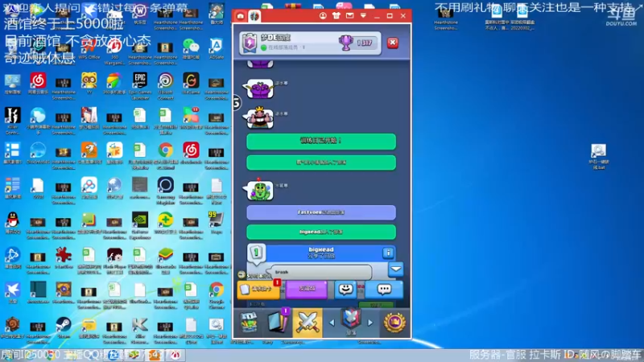
Task: Click the chat message input field
Action: point(321,272)
